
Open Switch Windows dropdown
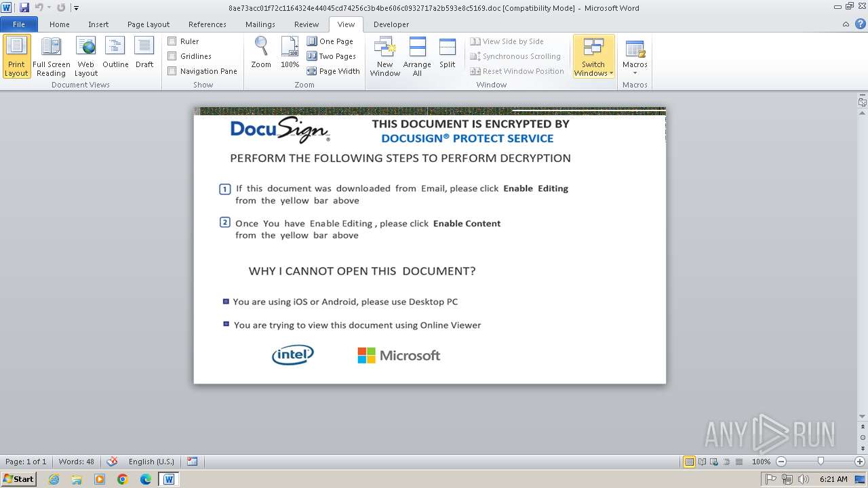tap(593, 57)
